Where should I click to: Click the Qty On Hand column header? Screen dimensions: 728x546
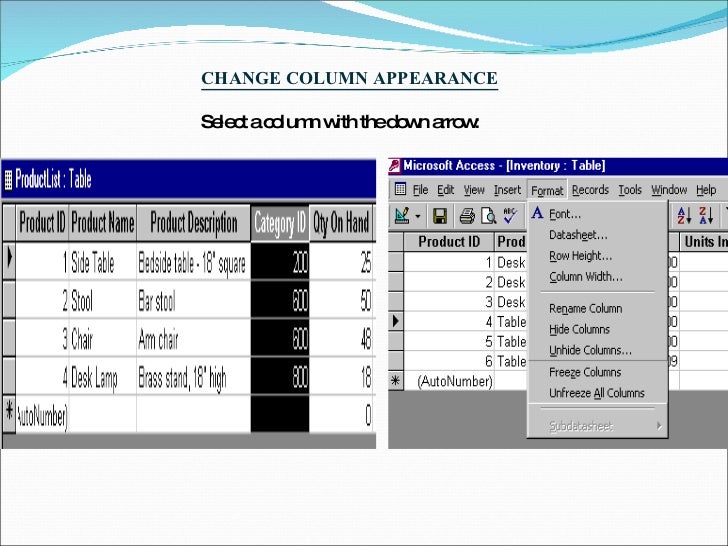[x=341, y=223]
